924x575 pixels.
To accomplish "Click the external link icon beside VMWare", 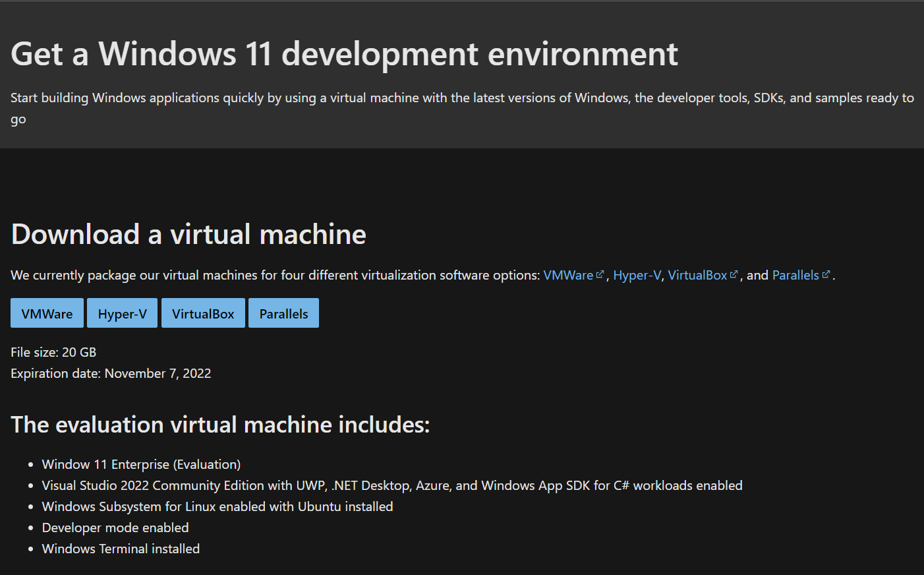I will pos(600,274).
